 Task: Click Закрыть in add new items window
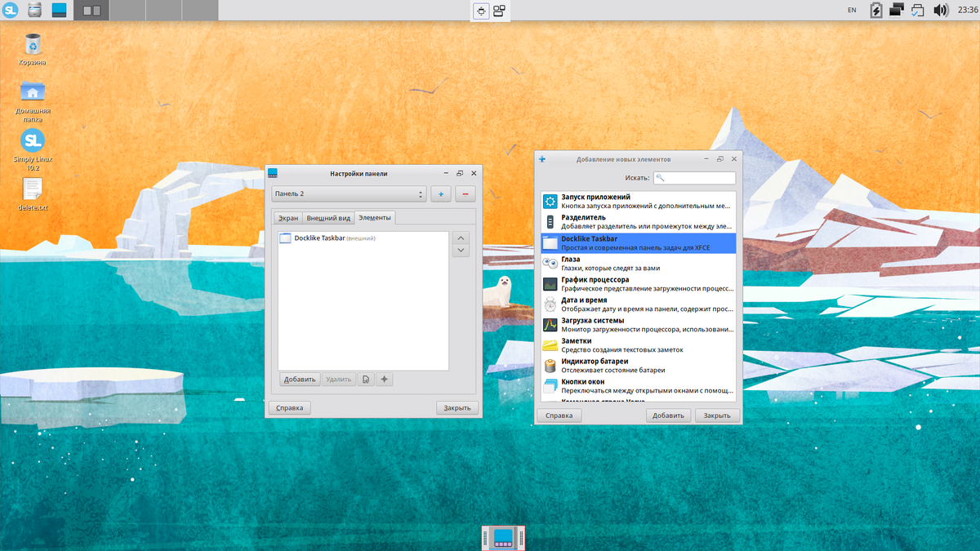coord(717,415)
